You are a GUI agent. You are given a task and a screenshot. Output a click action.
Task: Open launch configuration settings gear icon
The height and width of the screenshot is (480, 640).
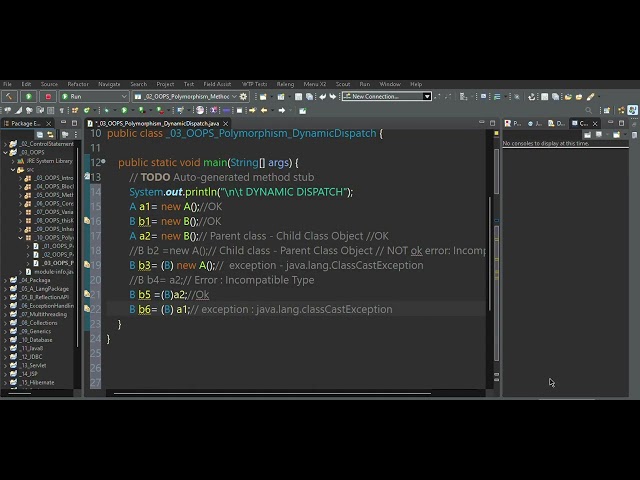tap(243, 97)
